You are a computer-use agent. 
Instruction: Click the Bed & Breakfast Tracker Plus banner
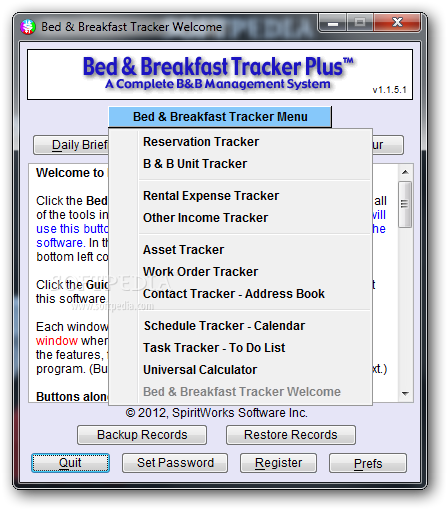point(220,75)
